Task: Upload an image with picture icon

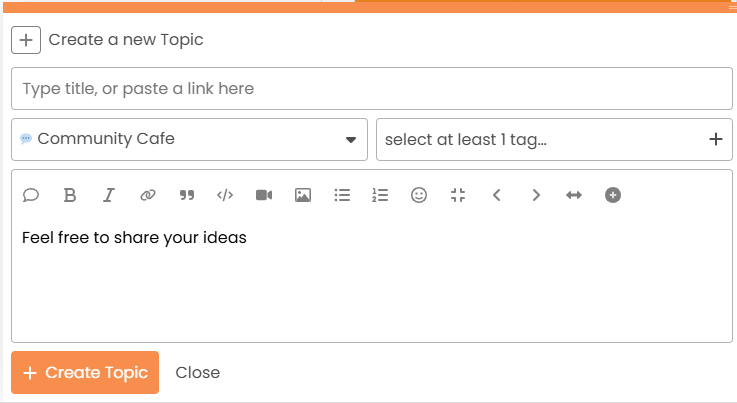Action: [x=303, y=195]
